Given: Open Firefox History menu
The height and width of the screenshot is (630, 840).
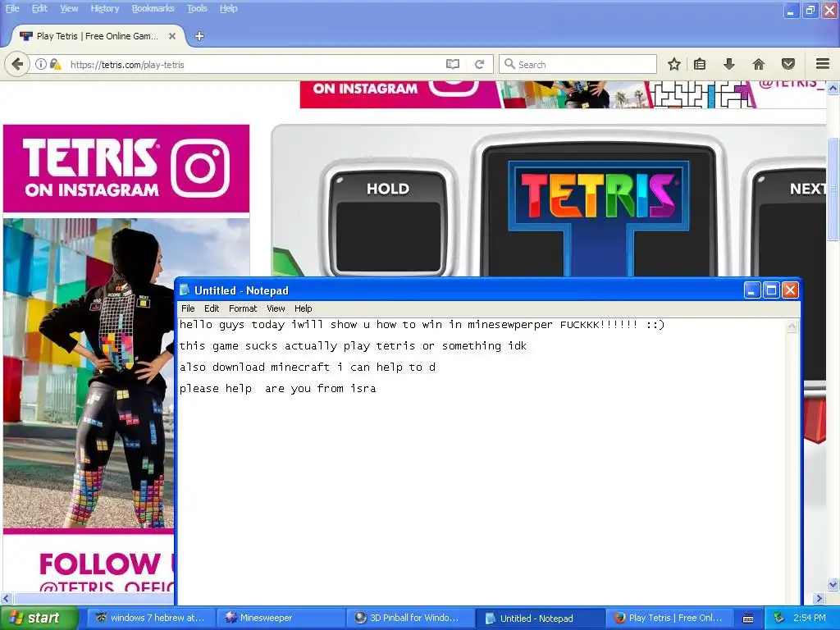Looking at the screenshot, I should [105, 8].
